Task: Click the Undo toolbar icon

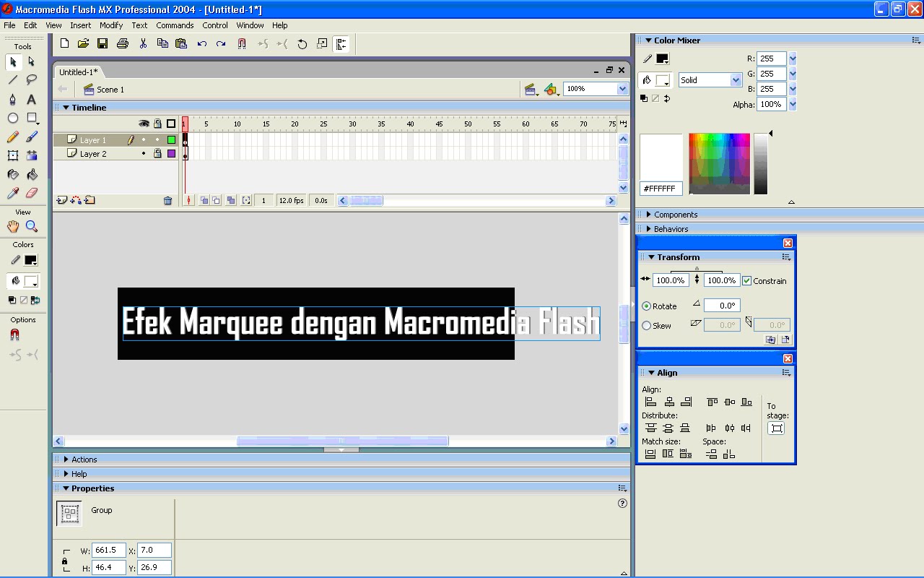Action: [x=202, y=44]
